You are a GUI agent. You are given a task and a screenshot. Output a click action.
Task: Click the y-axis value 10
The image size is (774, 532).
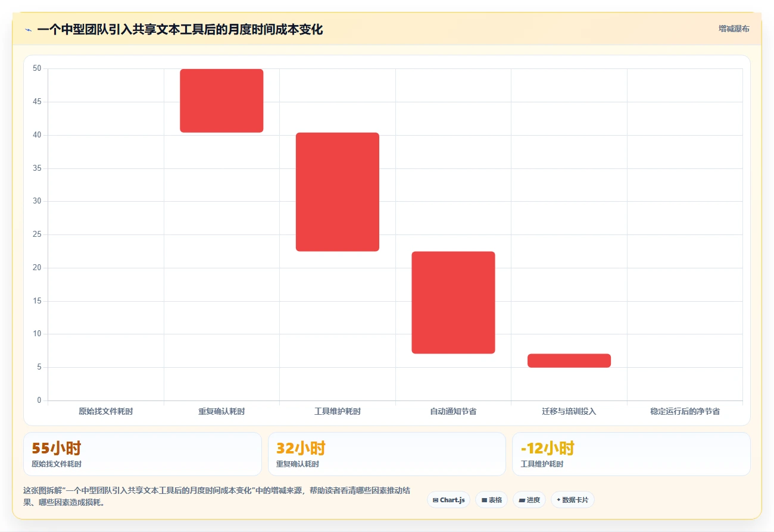pos(37,334)
